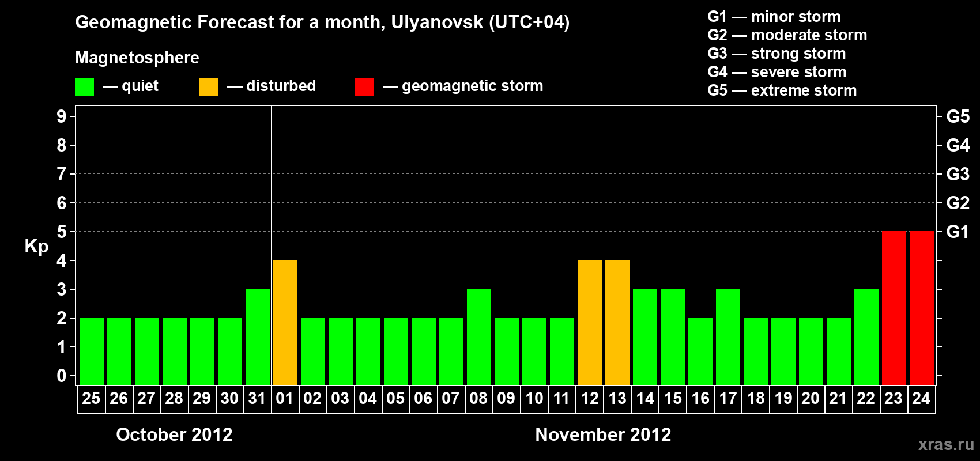Click the G2 label on right axis

click(x=958, y=203)
